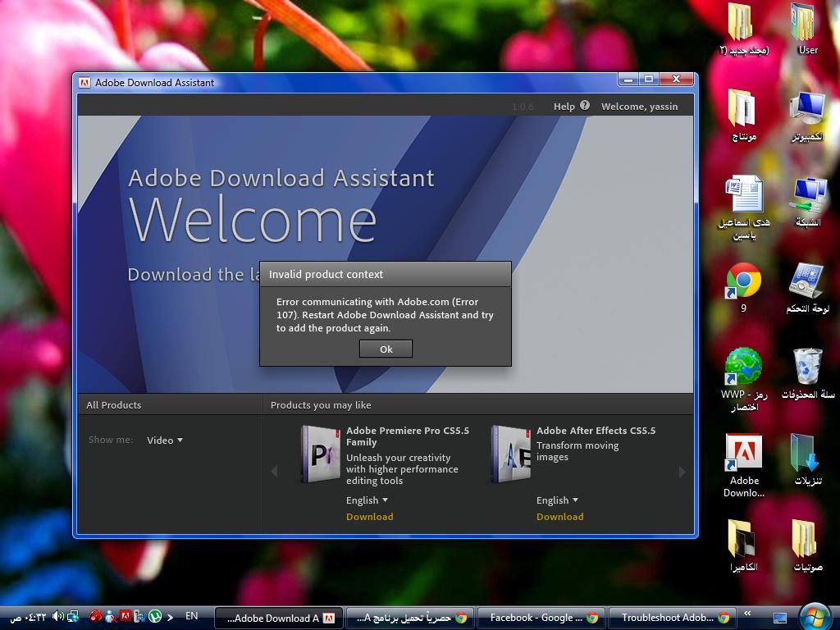840x630 pixels.
Task: Open the الكاميرا folder icon
Action: (743, 546)
